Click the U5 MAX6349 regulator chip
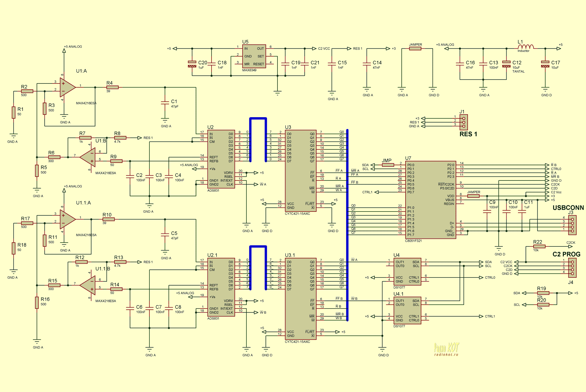This screenshot has height=392, width=586. coord(254,56)
